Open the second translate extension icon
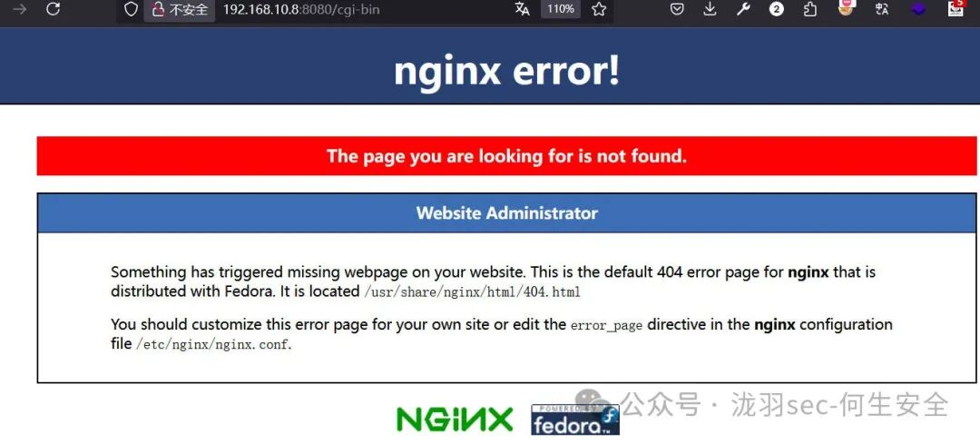Image resolution: width=980 pixels, height=444 pixels. pyautogui.click(x=882, y=9)
